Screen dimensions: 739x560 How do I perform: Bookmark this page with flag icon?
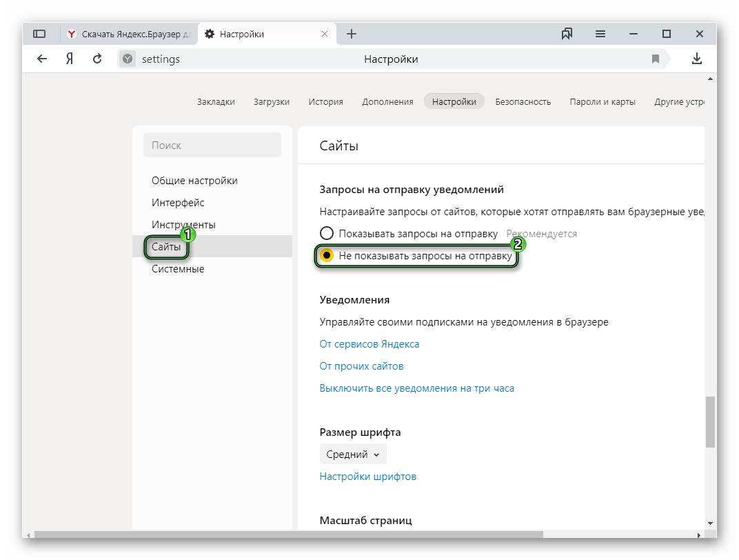pos(655,59)
